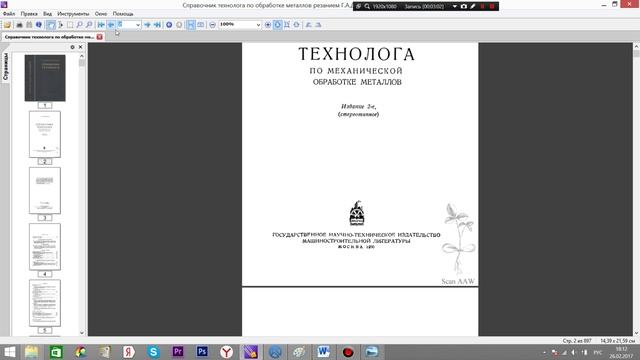Viewport: 640px width, 360px height.
Task: Go to first page
Action: [101, 25]
